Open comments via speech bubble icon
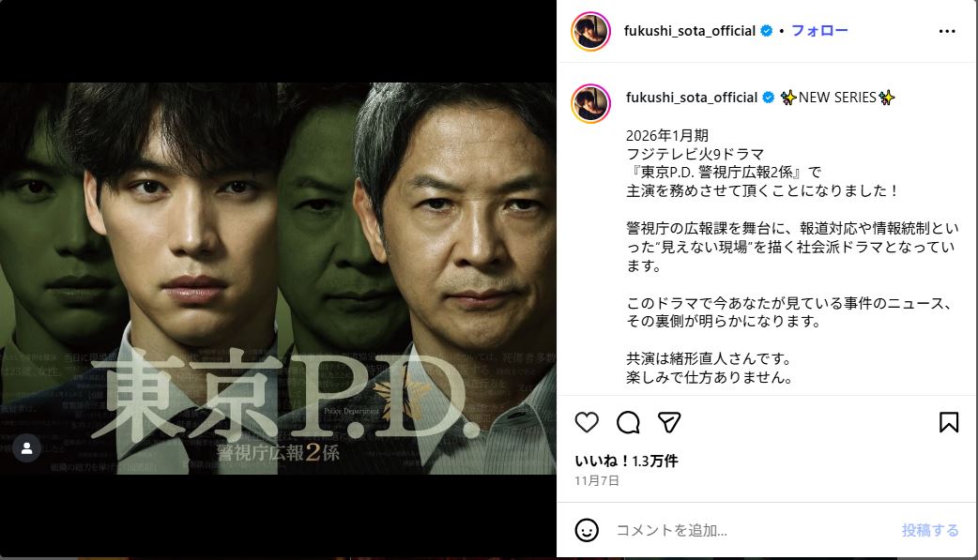The image size is (978, 560). point(628,422)
